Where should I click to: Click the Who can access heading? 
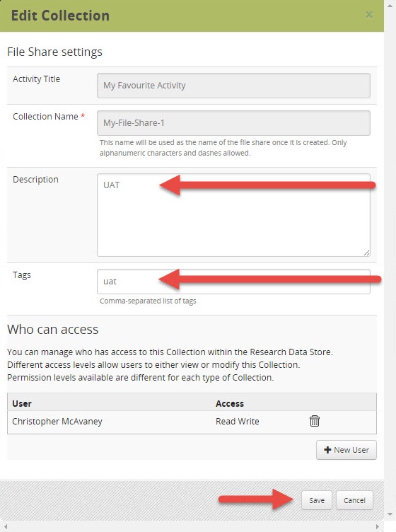[52, 329]
